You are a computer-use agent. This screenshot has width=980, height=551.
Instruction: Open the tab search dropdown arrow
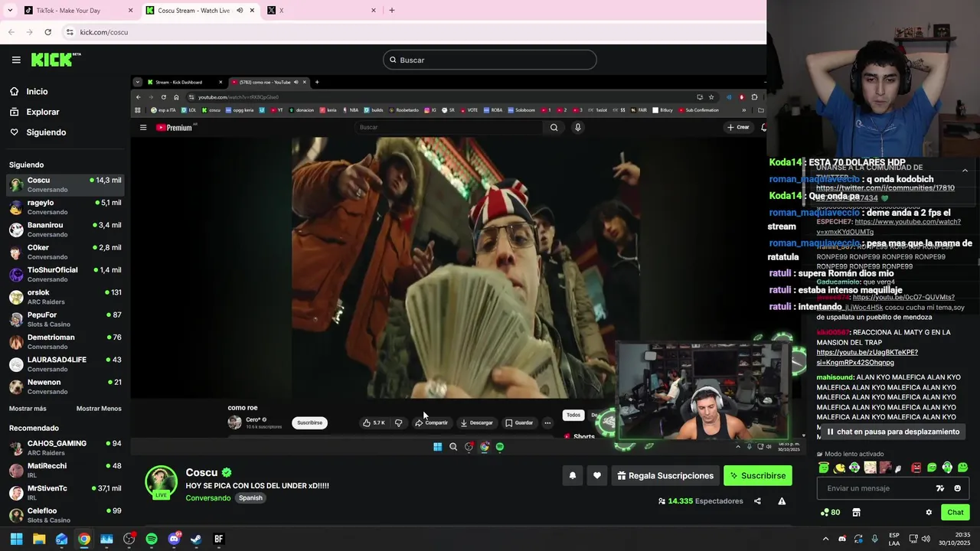tap(10, 11)
